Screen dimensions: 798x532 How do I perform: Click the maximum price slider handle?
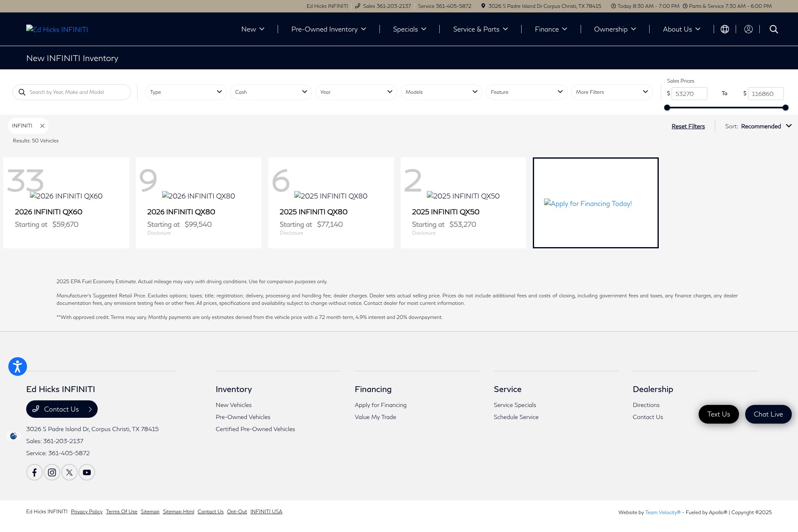tap(786, 108)
